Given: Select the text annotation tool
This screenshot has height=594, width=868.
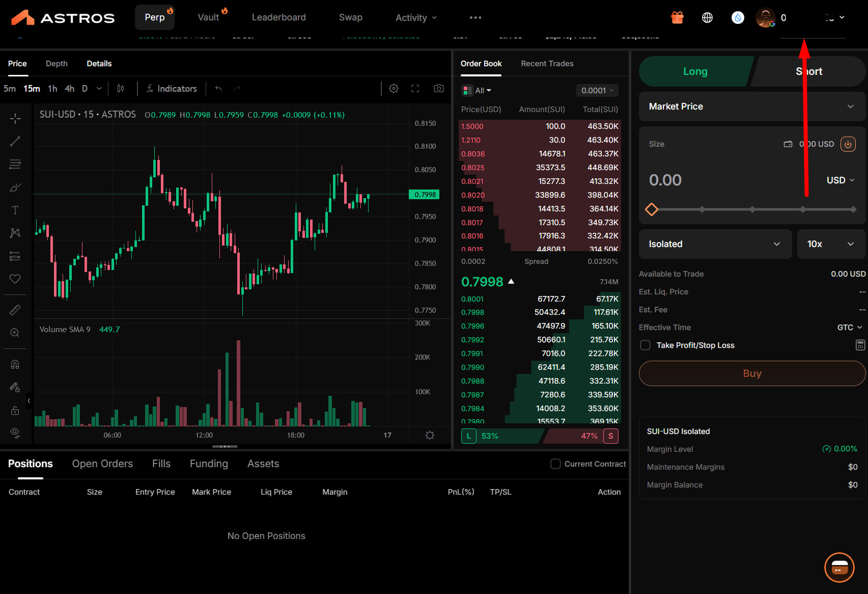Looking at the screenshot, I should click(x=15, y=210).
